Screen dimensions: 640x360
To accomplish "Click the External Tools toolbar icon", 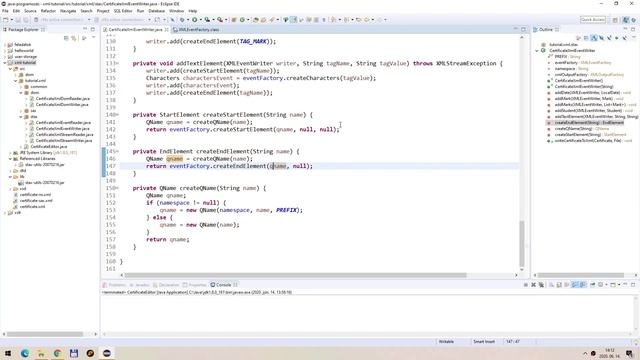I will pyautogui.click(x=220, y=20).
